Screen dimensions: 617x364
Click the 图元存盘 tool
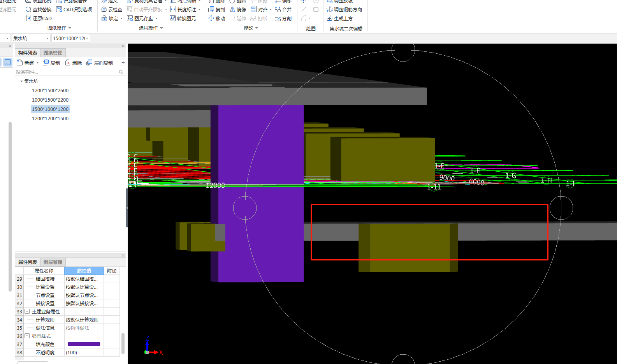pos(140,18)
